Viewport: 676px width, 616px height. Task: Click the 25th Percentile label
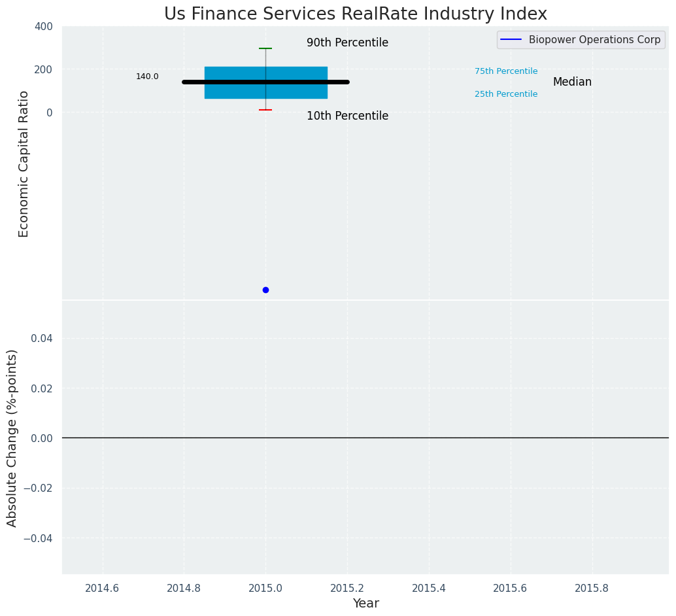(506, 94)
